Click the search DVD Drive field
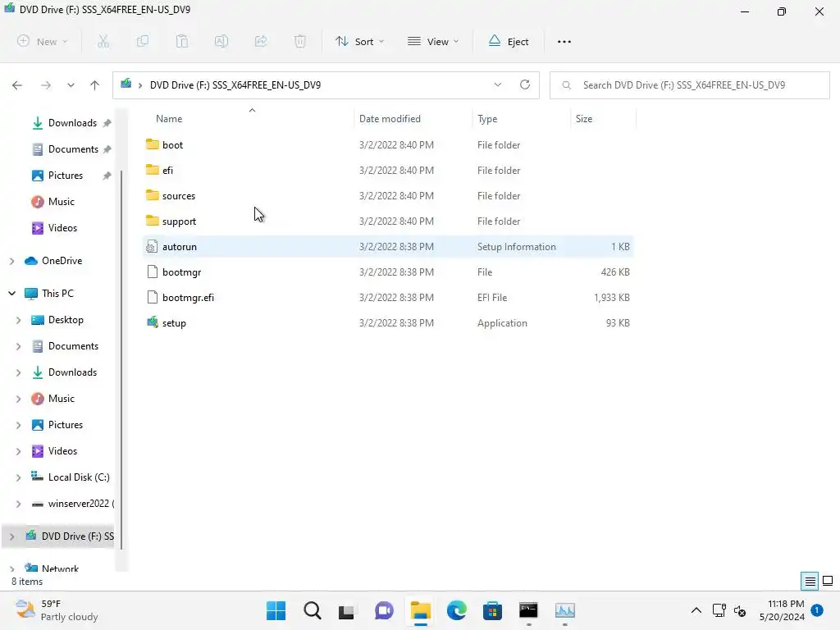Image resolution: width=840 pixels, height=630 pixels. pyautogui.click(x=689, y=85)
